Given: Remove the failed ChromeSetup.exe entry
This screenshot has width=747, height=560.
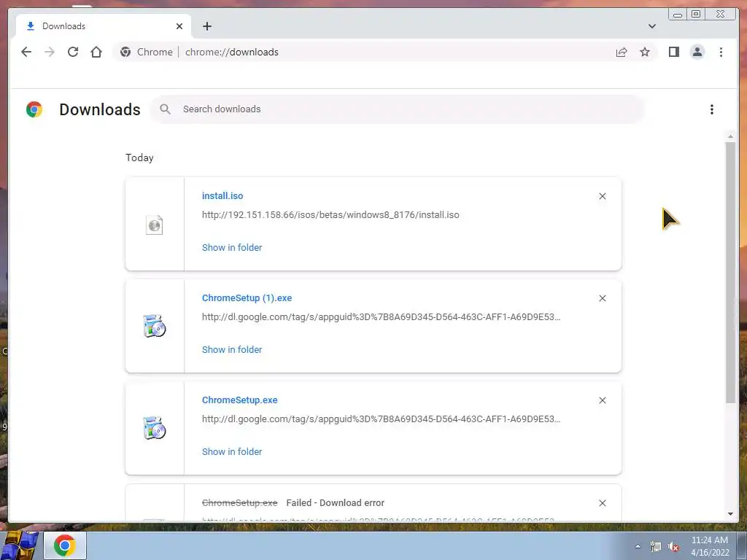Looking at the screenshot, I should coord(602,503).
